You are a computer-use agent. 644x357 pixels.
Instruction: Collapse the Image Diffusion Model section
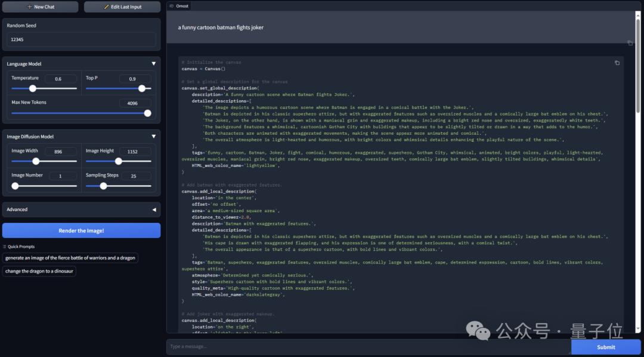click(x=153, y=136)
